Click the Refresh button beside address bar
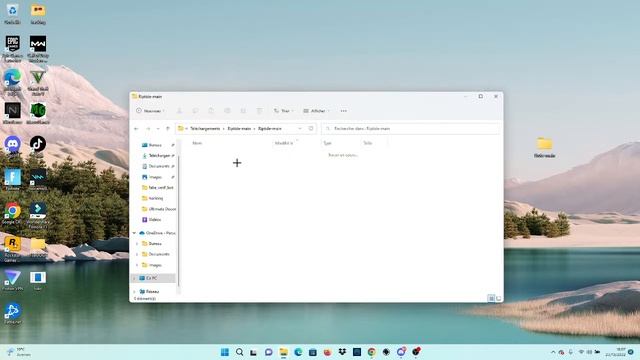This screenshot has width=640, height=360. pos(311,129)
